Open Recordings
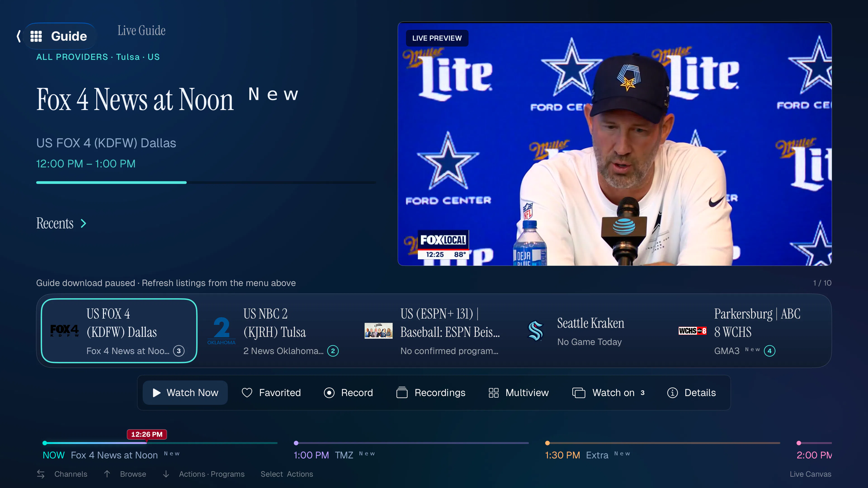 coord(431,393)
